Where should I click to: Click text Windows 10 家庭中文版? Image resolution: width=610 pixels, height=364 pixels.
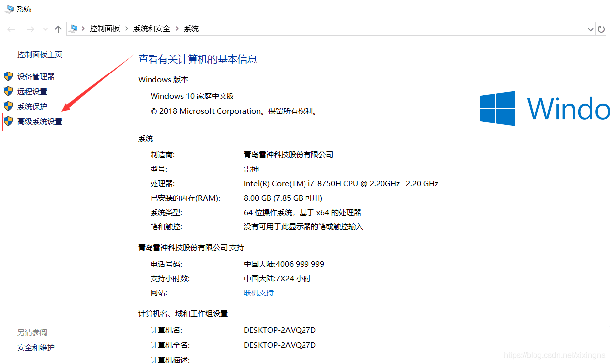click(192, 96)
